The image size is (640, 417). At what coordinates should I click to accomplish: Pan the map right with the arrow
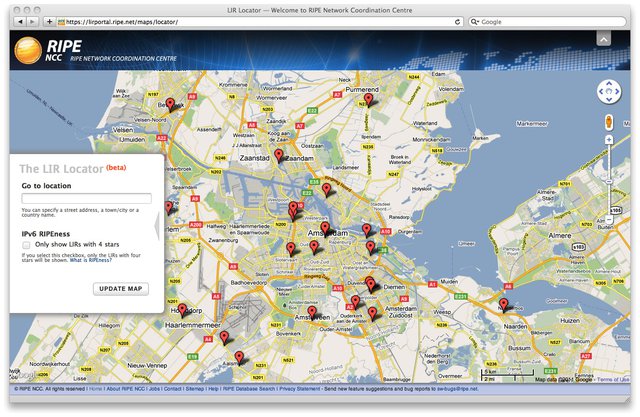pos(616,91)
